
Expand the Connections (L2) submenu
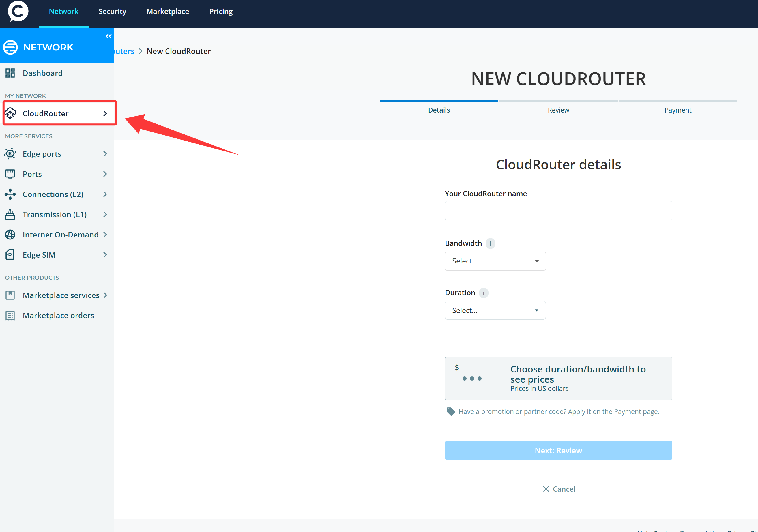[x=105, y=194]
